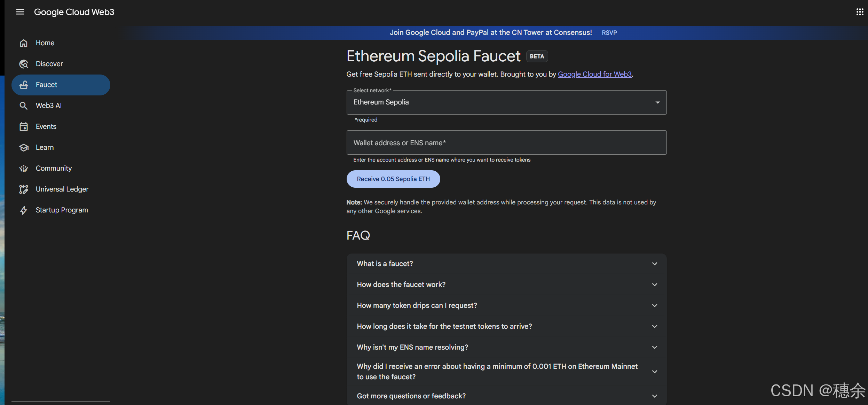Click the hamburger menu icon
The height and width of the screenshot is (405, 868).
pos(20,12)
